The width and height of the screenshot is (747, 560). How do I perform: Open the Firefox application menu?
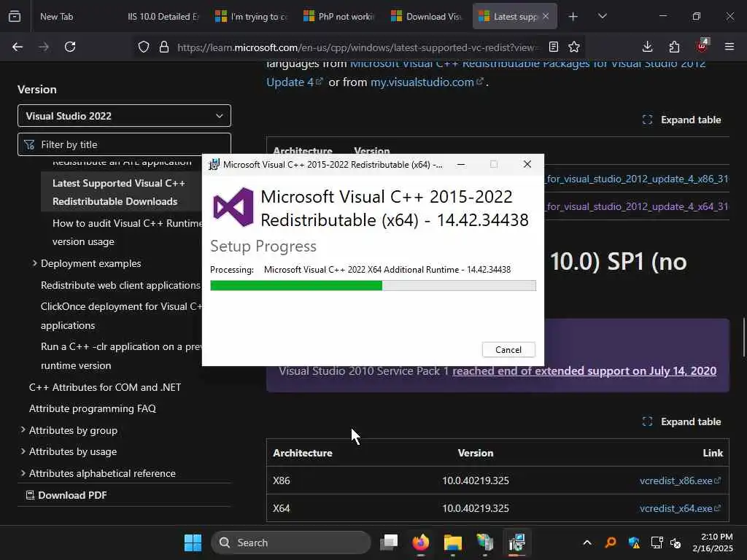[x=729, y=47]
